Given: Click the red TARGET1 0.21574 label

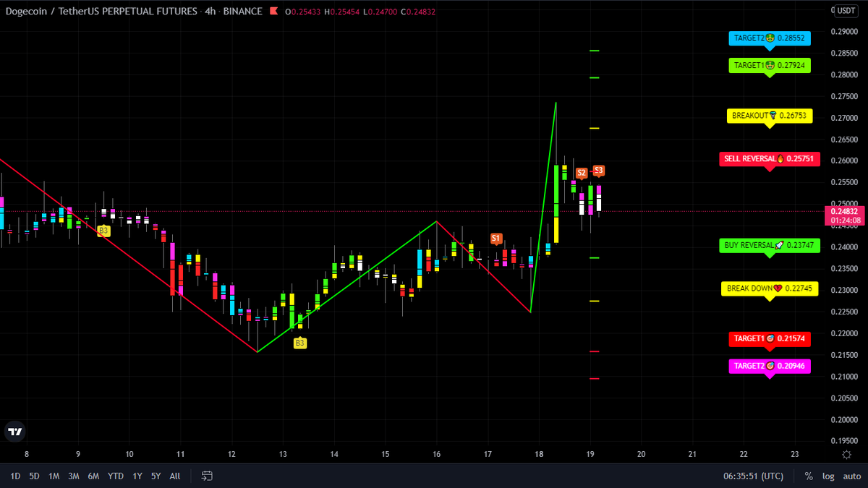Looking at the screenshot, I should tap(770, 338).
